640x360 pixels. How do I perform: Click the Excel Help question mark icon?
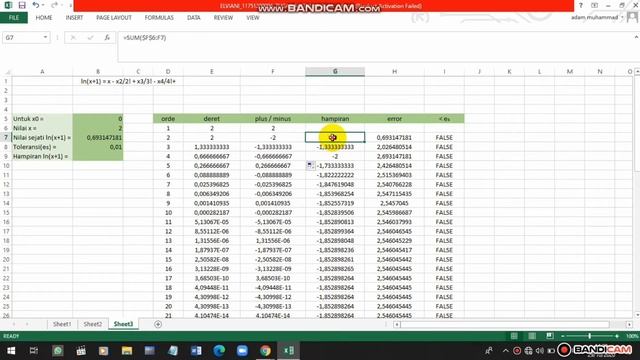(581, 5)
